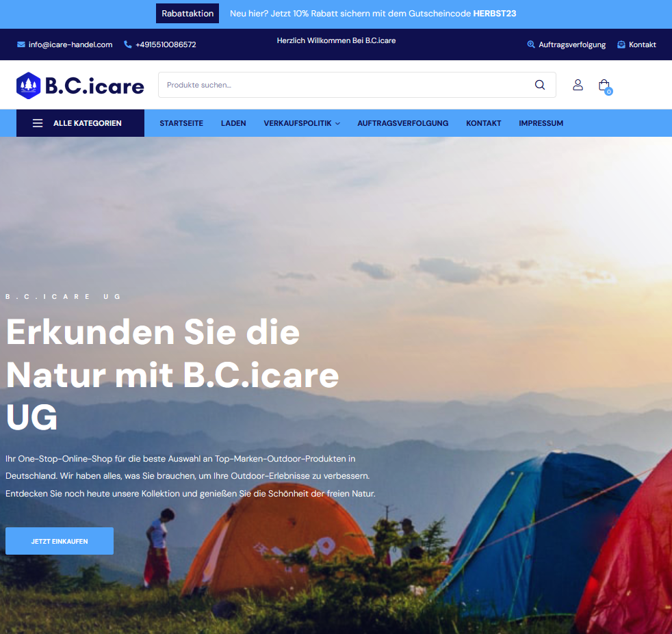Click the hamburger menu icon
The width and height of the screenshot is (672, 634).
tap(38, 123)
